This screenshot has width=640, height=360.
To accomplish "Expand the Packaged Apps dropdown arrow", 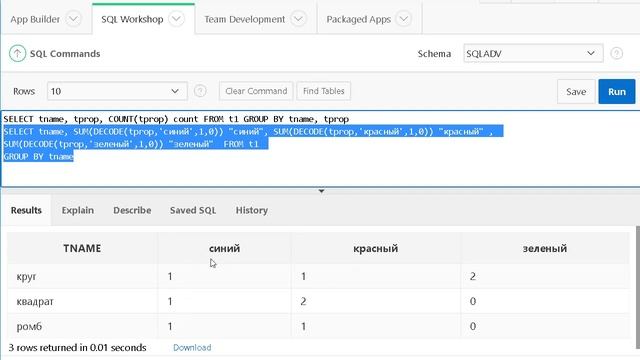I will coord(403,19).
